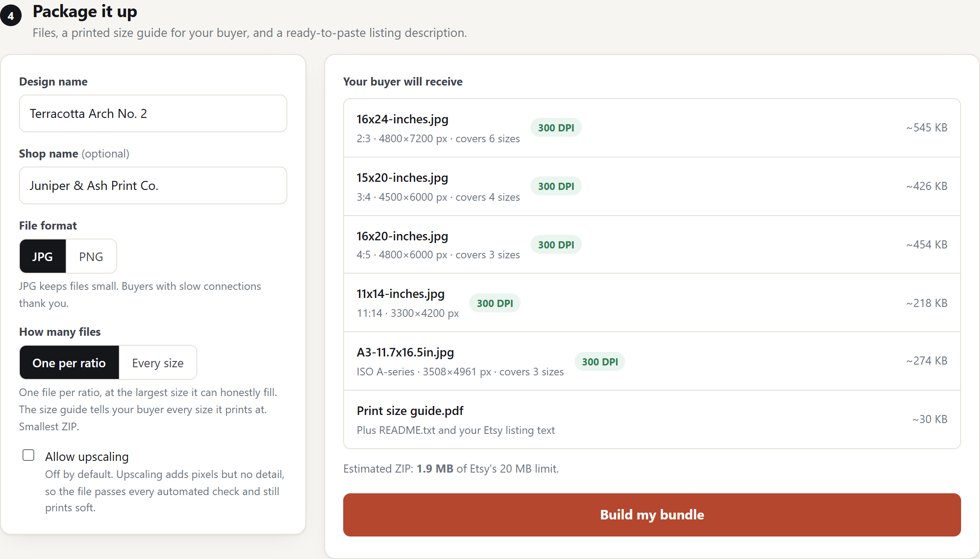Image resolution: width=980 pixels, height=559 pixels.
Task: Click the ~545 KB file size
Action: (926, 128)
